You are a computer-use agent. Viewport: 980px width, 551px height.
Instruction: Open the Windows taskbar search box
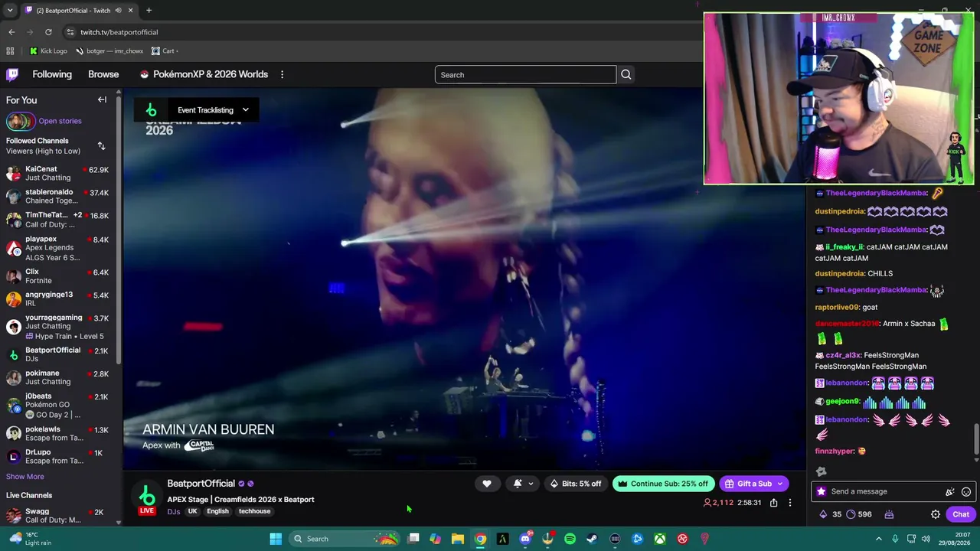click(x=345, y=539)
